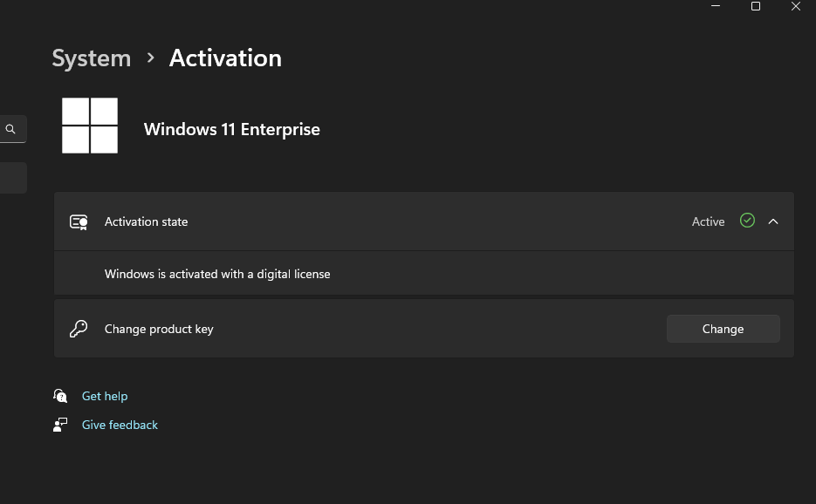Go back to System breadcrumb
Screen dimensions: 816x504
(x=91, y=58)
